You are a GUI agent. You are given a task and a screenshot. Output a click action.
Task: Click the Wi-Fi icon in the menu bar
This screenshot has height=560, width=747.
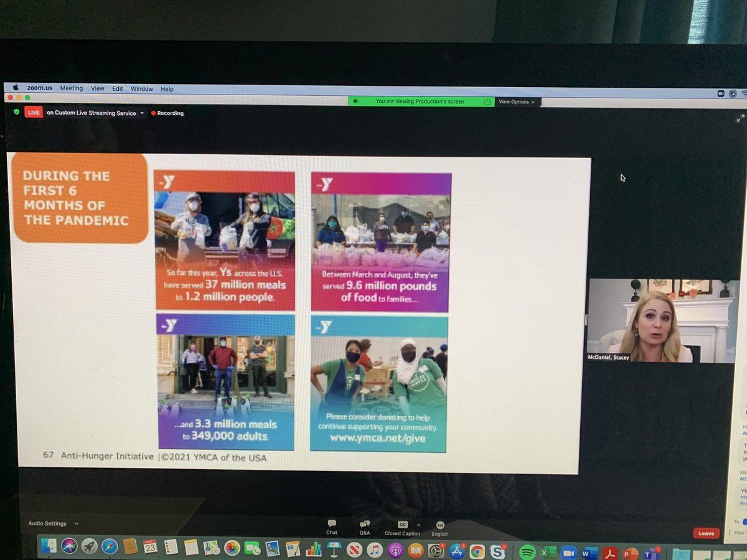[x=743, y=93]
